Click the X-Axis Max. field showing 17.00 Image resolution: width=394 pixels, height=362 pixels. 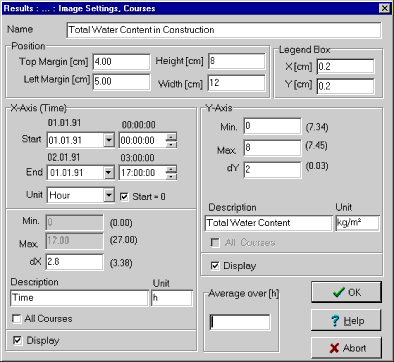point(74,241)
